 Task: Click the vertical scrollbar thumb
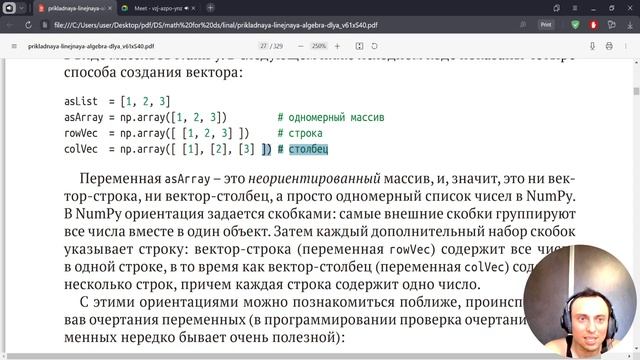636,91
